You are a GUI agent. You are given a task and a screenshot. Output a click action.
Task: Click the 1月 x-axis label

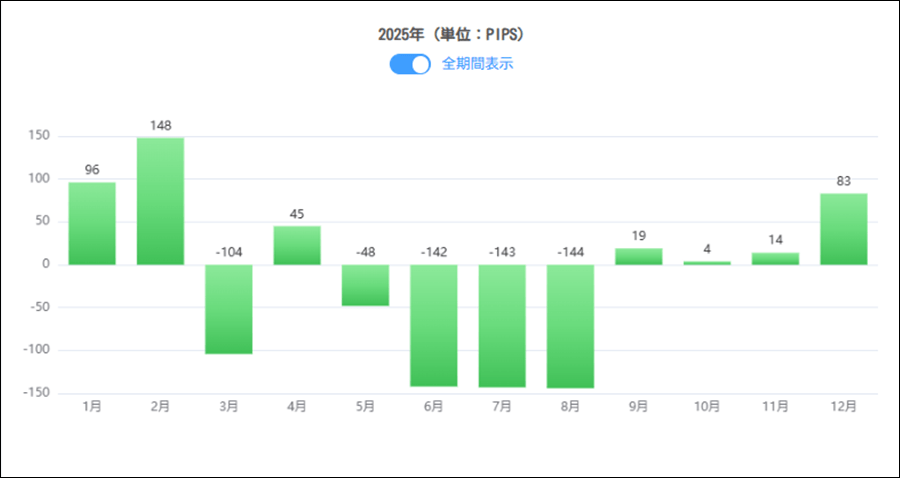[x=92, y=406]
